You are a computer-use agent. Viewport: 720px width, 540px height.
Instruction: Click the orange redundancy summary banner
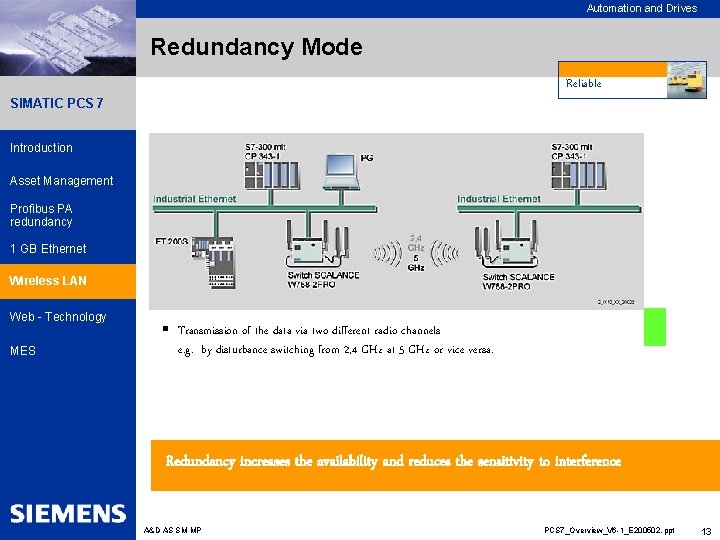click(x=435, y=465)
